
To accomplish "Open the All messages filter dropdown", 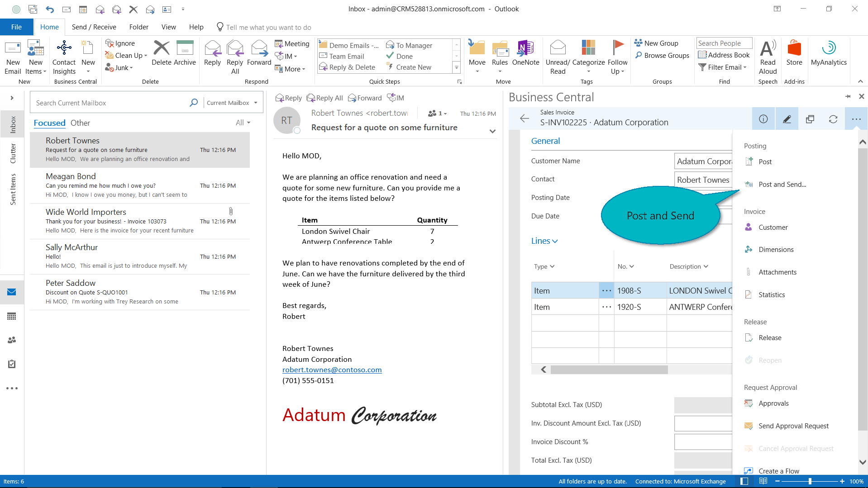I will 243,123.
